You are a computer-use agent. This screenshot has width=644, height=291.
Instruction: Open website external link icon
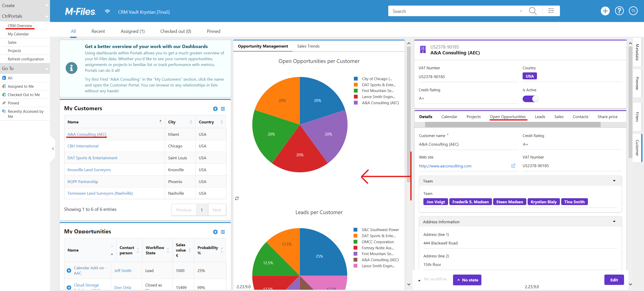[513, 166]
